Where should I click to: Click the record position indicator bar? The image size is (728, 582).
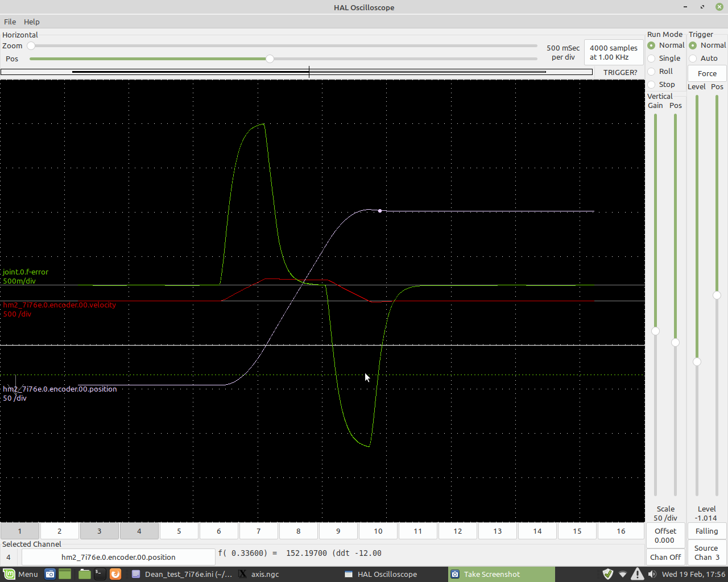pos(296,72)
